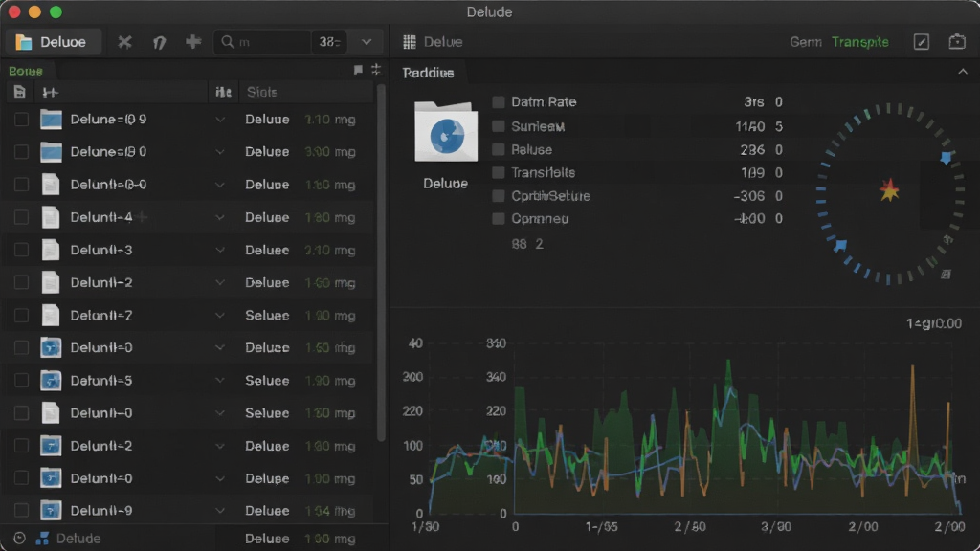Screen dimensions: 980x551
Task: Click the blue blocks icon beside Delude
Action: [42, 538]
